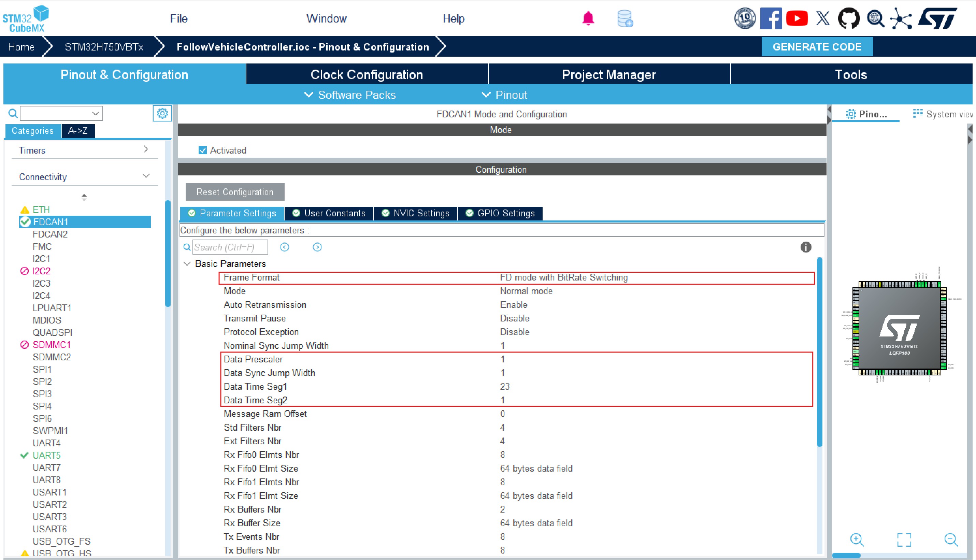The image size is (976, 560).
Task: Open the database updater icon
Action: (625, 18)
